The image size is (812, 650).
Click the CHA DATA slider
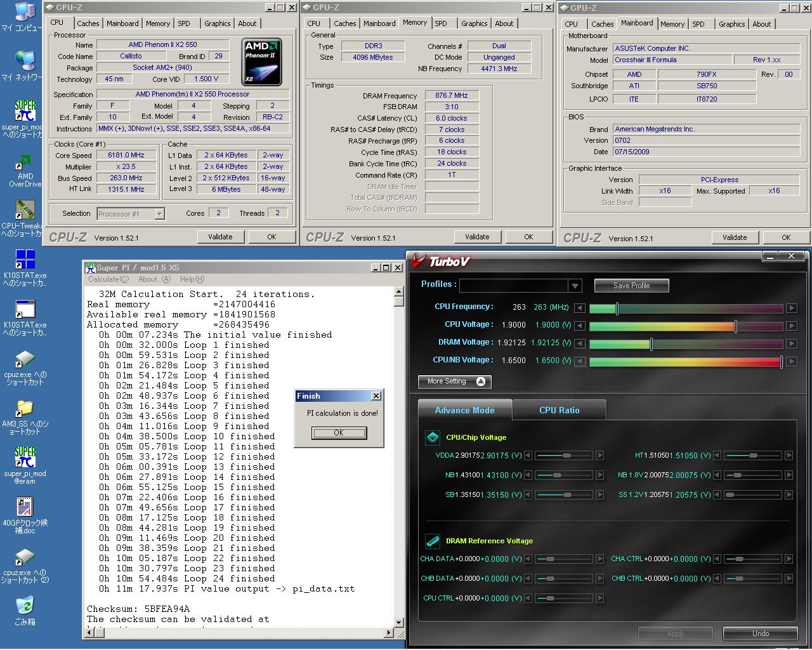pyautogui.click(x=563, y=559)
